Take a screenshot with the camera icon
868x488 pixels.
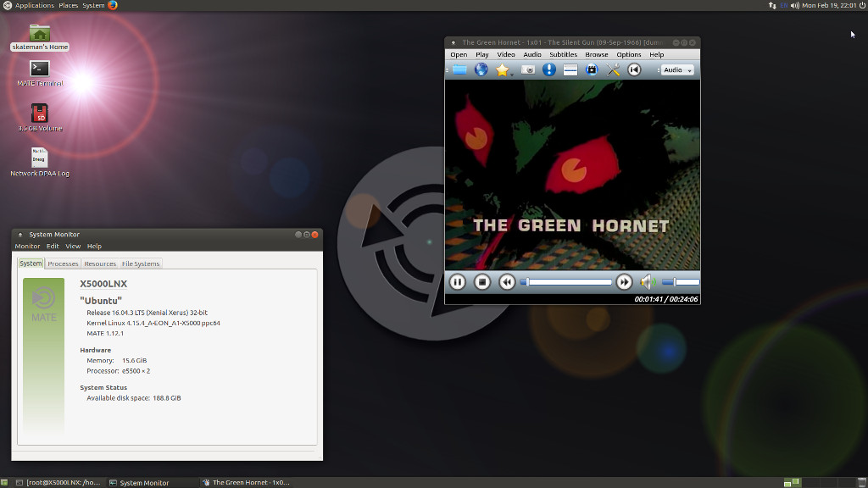pyautogui.click(x=528, y=69)
